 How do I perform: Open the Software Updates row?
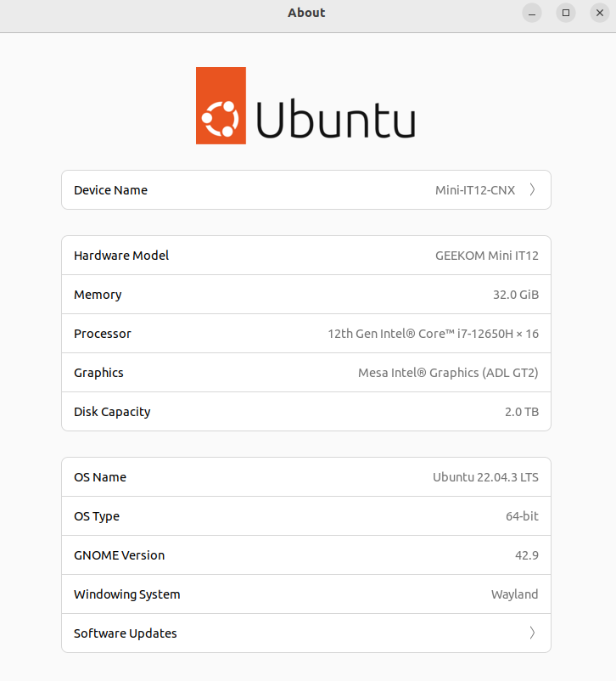pos(306,633)
